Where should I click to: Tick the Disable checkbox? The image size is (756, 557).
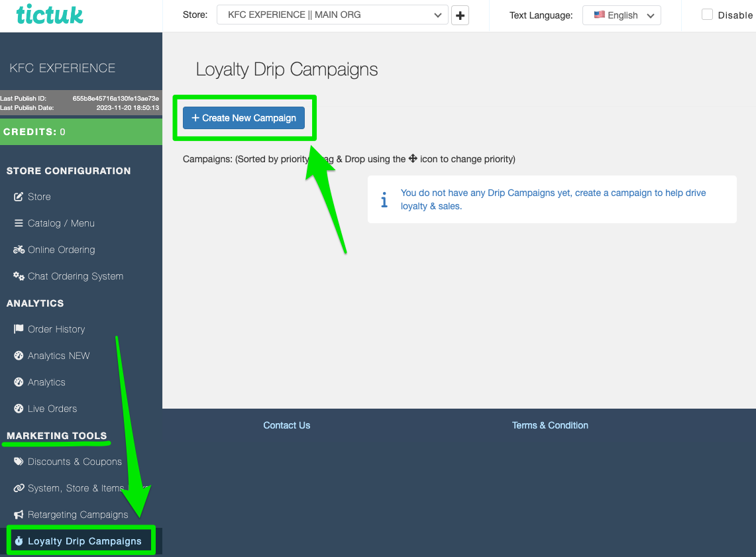click(707, 15)
